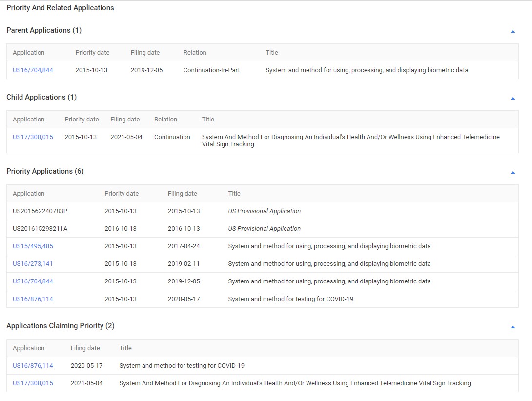Open US16/704,844 link under Parent Applications
The image size is (532, 401).
[x=33, y=70]
